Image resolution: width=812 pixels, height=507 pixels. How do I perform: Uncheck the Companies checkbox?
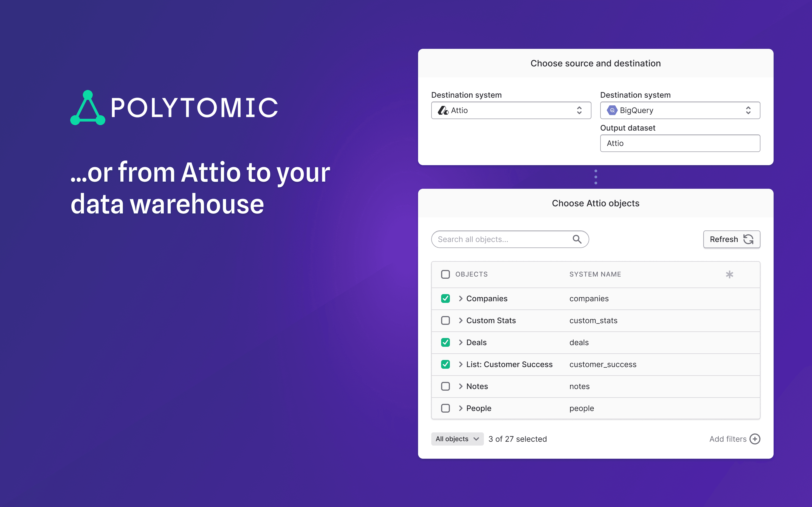pos(445,298)
